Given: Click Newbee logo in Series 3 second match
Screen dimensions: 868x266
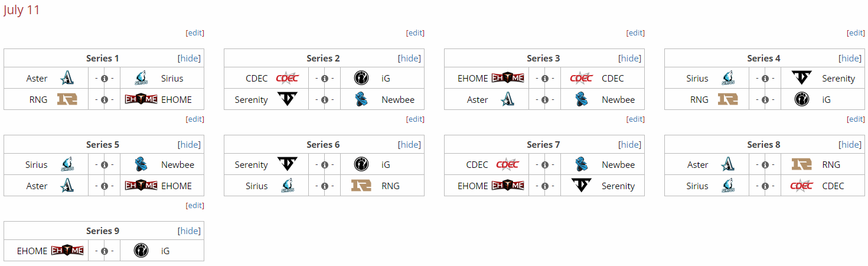Looking at the screenshot, I should tap(582, 99).
